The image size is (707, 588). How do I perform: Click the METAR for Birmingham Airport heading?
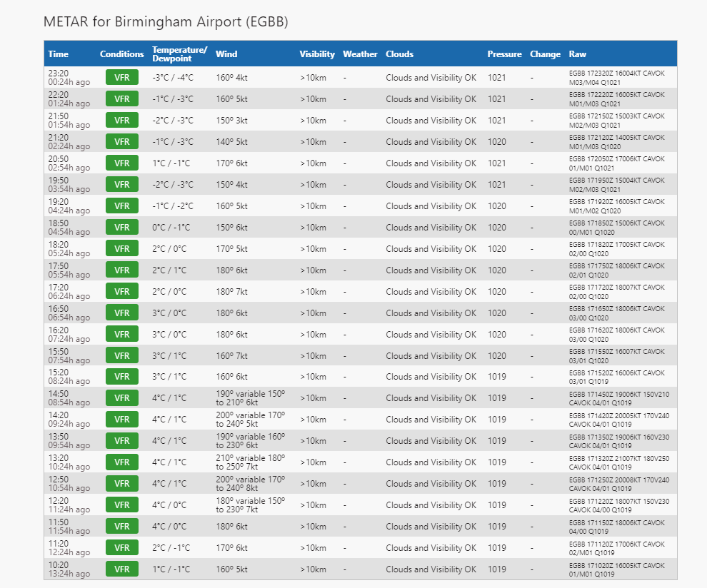pyautogui.click(x=166, y=21)
